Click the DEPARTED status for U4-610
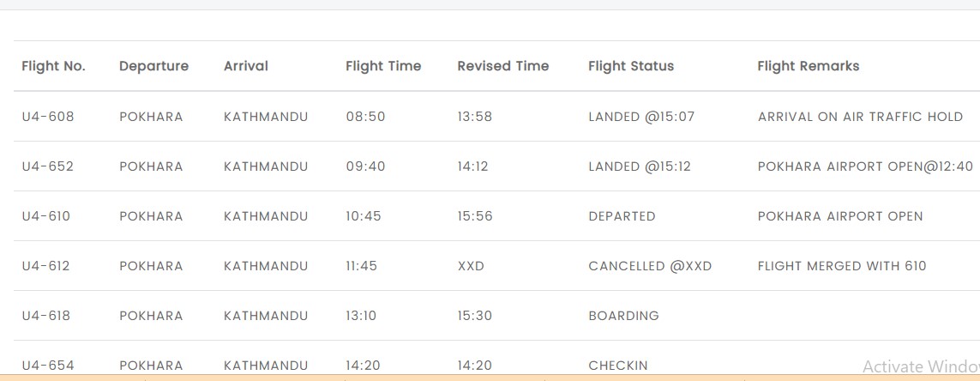The height and width of the screenshot is (381, 980). (x=622, y=216)
